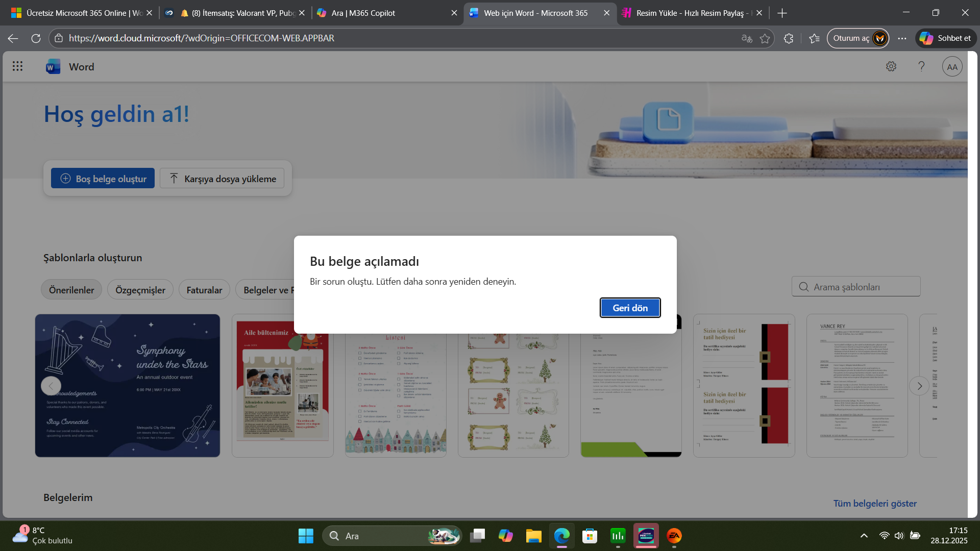This screenshot has height=551, width=980.
Task: Open Task View on the taskbar
Action: [478, 536]
